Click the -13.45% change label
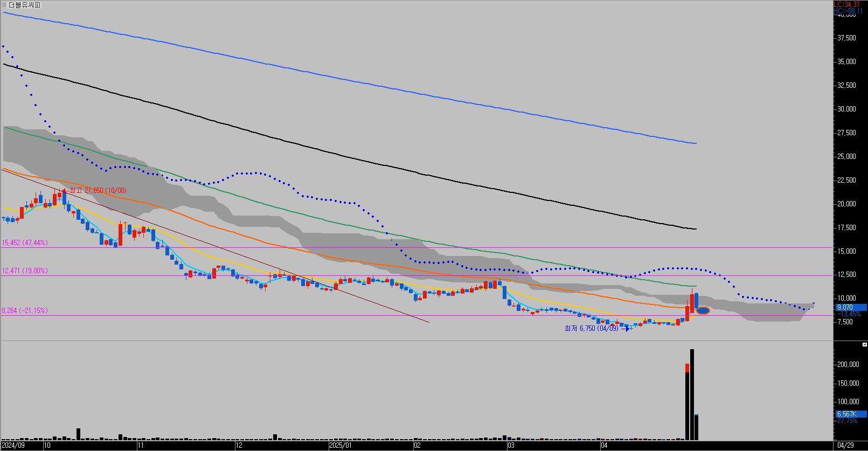This screenshot has width=868, height=451. tap(849, 314)
